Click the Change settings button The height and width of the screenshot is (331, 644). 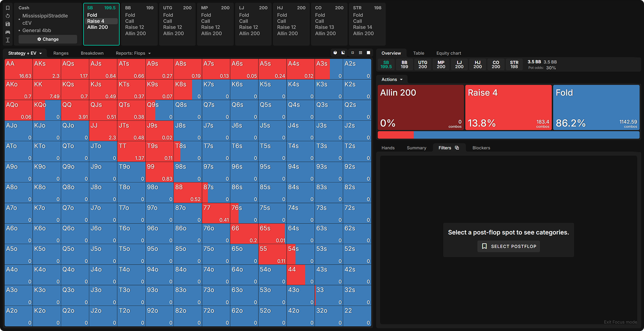(x=48, y=39)
